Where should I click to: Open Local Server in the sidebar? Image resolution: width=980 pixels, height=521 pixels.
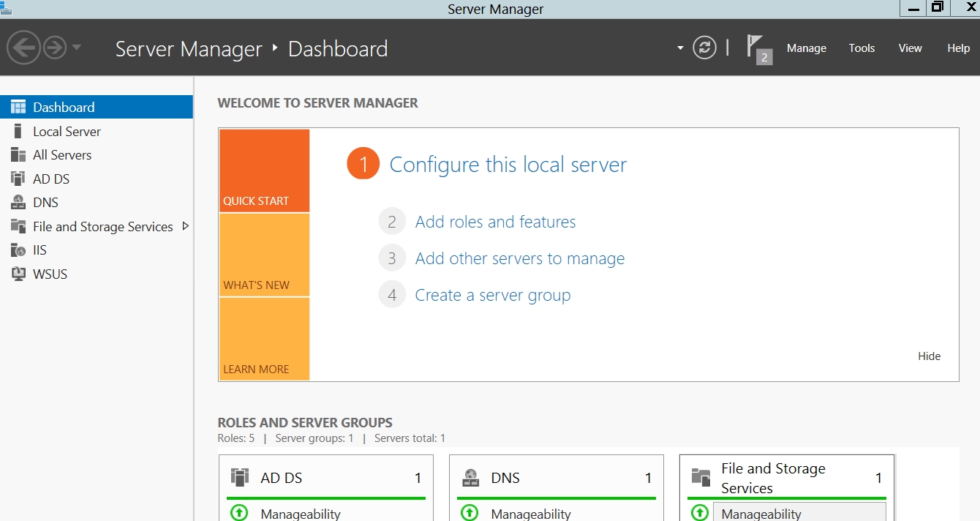[x=67, y=132]
